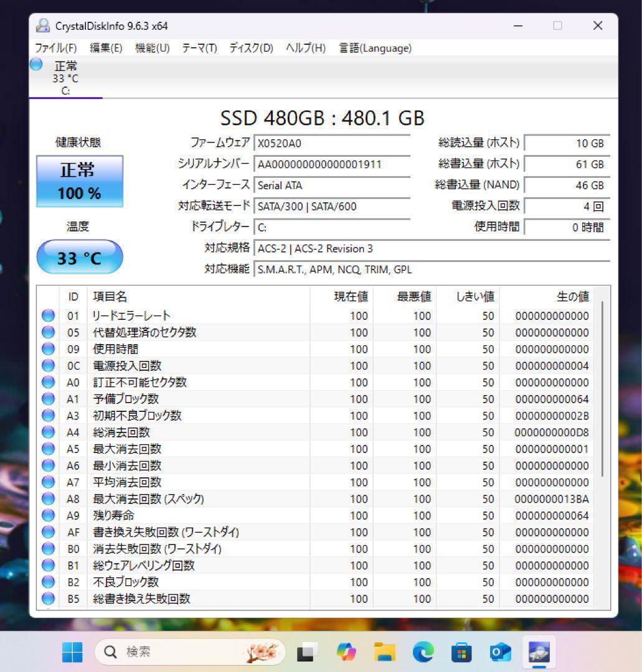Click the status icon for row A3 初期不良ブロック数

click(48, 416)
